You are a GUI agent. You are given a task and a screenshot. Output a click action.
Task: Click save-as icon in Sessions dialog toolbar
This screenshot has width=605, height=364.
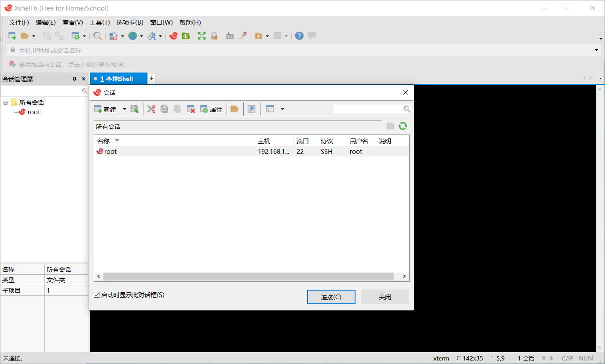[135, 109]
